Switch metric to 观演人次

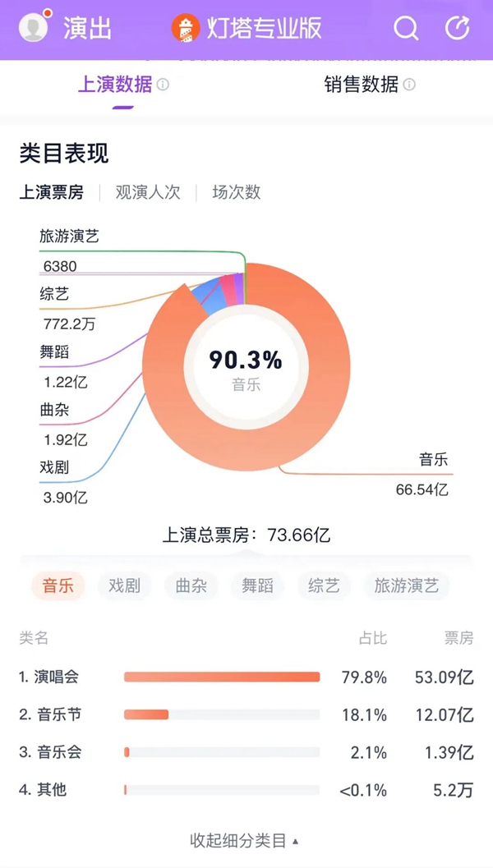147,192
